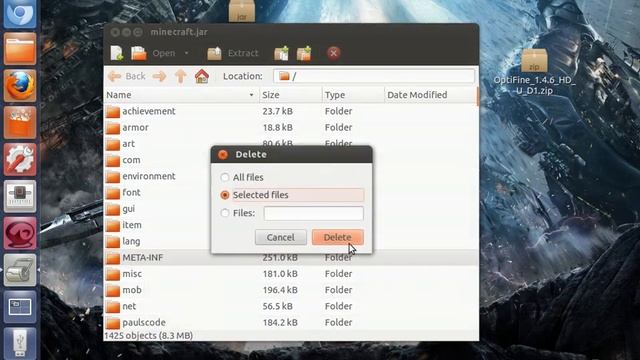Click the Open archive folder icon

pos(139,53)
